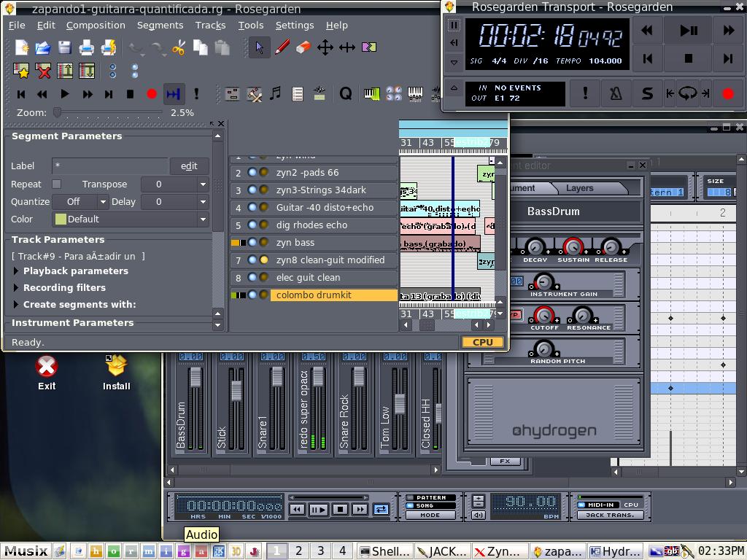Screen dimensions: 747x560
Task: Open the Quantize Q tool
Action: (x=346, y=93)
